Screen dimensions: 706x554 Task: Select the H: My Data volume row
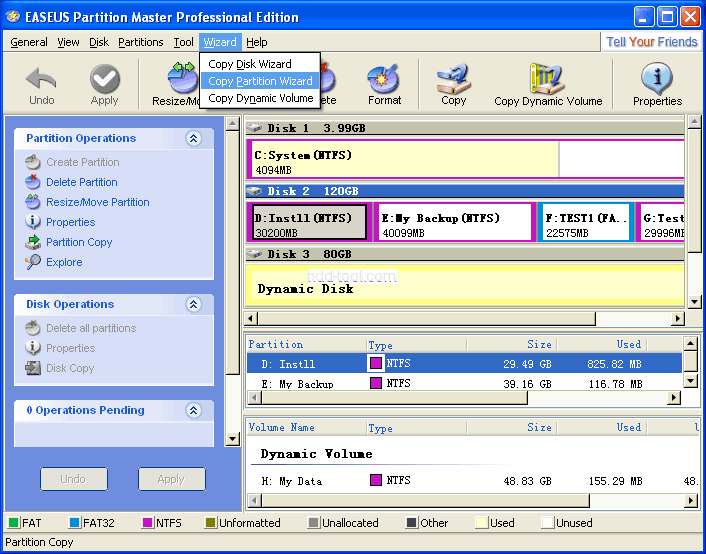coord(473,481)
